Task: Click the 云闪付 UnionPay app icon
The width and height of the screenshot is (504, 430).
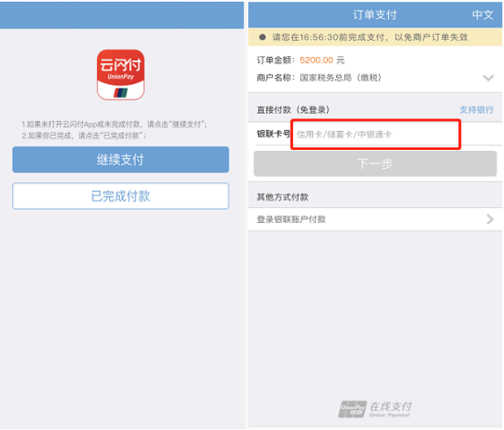Action: tap(121, 75)
